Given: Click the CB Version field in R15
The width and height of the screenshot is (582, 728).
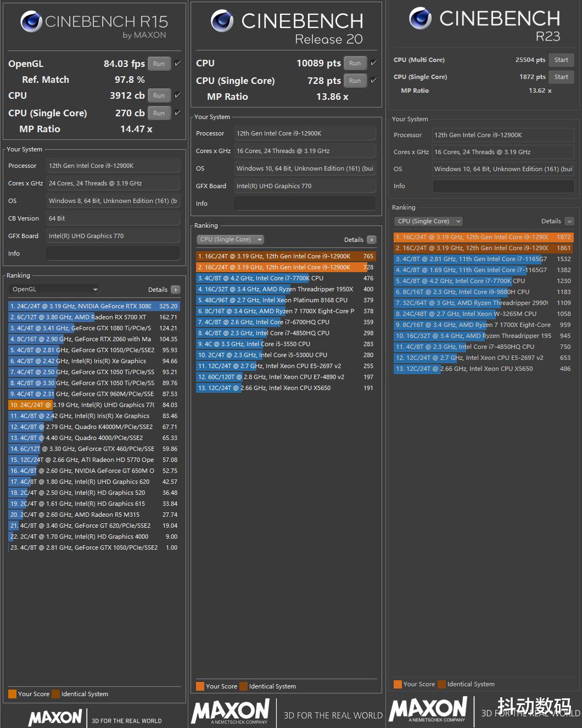Looking at the screenshot, I should click(113, 218).
